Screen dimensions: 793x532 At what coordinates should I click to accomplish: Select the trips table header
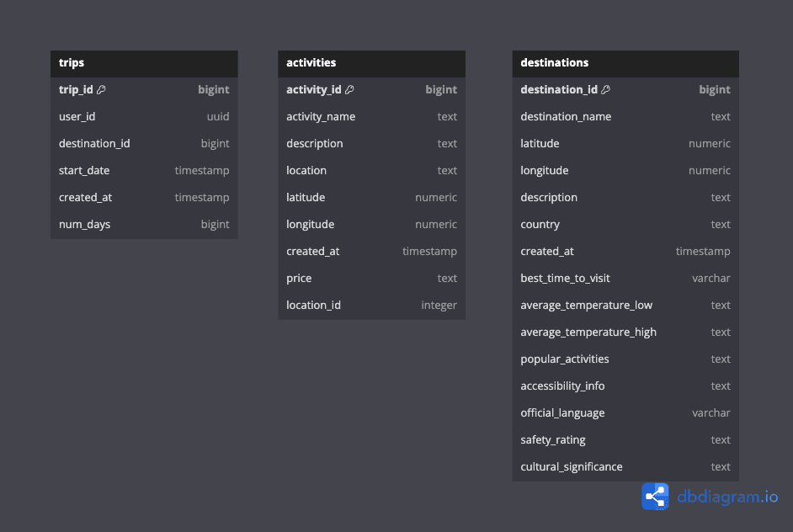coord(144,63)
